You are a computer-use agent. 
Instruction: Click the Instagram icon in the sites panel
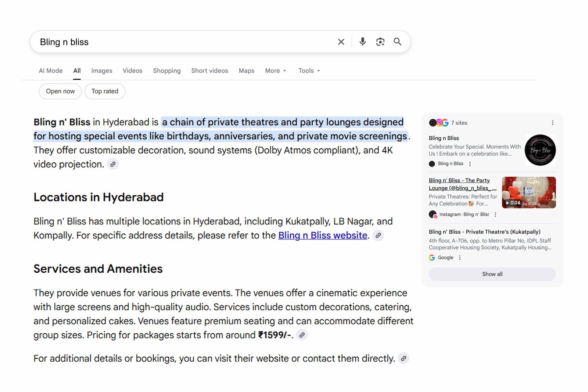pyautogui.click(x=438, y=123)
